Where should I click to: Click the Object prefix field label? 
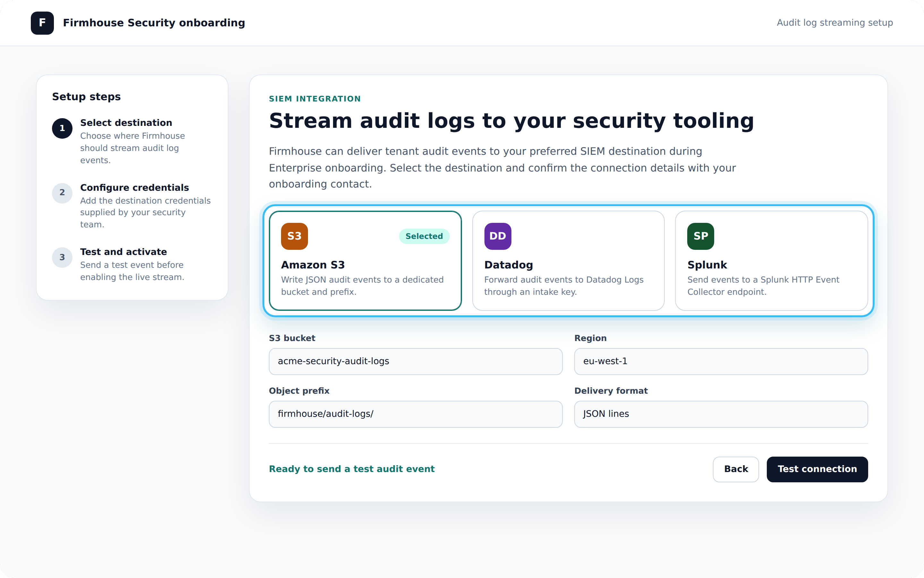pyautogui.click(x=299, y=391)
